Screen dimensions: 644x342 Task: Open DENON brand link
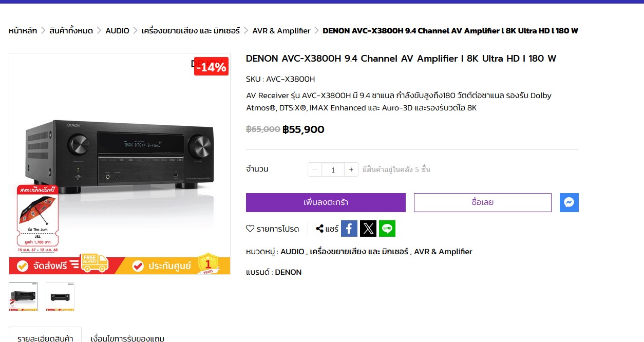pos(288,272)
